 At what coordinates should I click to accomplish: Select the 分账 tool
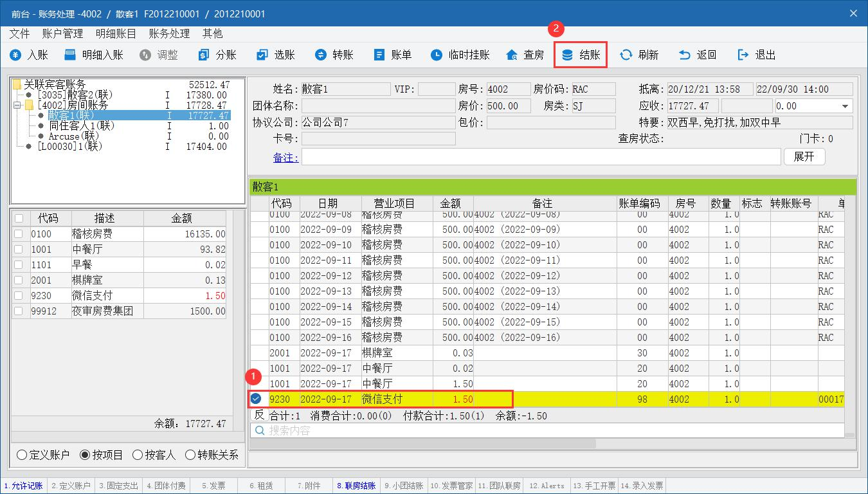pyautogui.click(x=218, y=55)
